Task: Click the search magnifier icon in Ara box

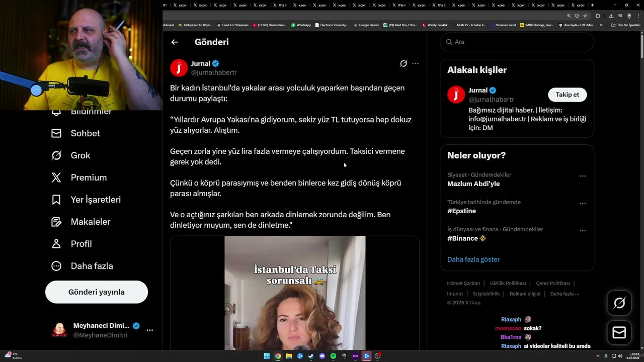Action: pyautogui.click(x=448, y=42)
